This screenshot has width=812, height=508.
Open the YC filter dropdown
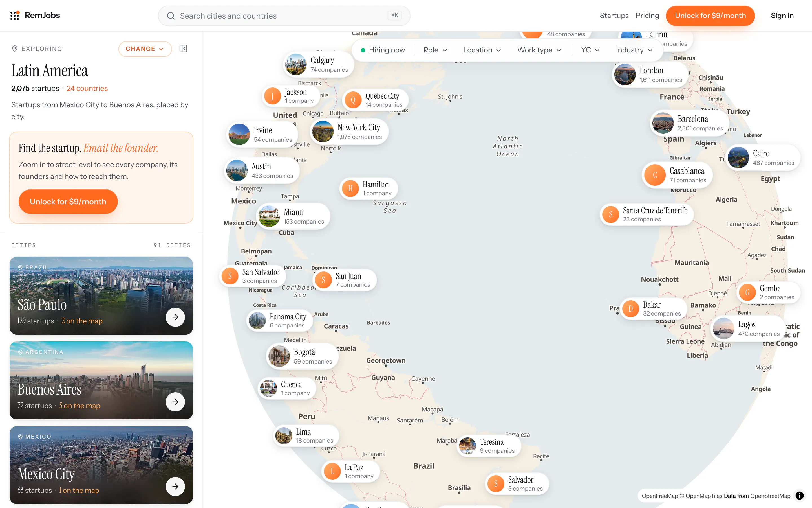(591, 50)
